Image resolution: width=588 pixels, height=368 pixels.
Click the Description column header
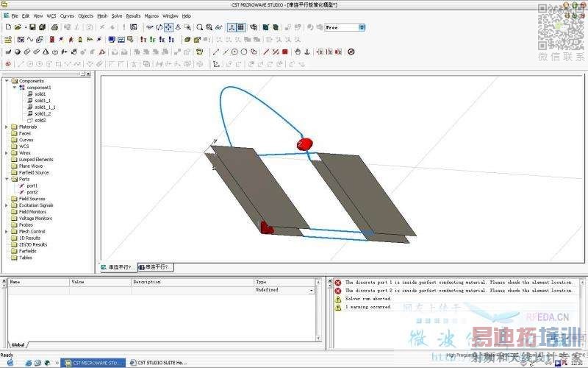193,282
